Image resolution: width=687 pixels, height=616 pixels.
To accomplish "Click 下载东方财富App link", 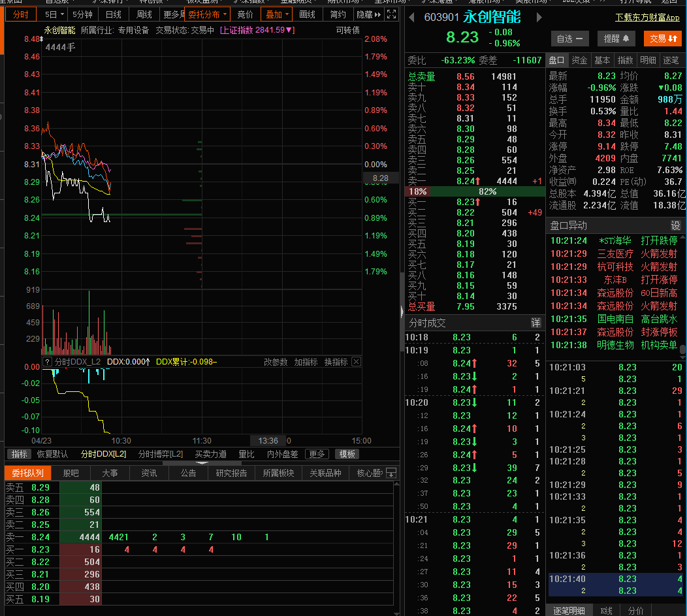I will (647, 17).
